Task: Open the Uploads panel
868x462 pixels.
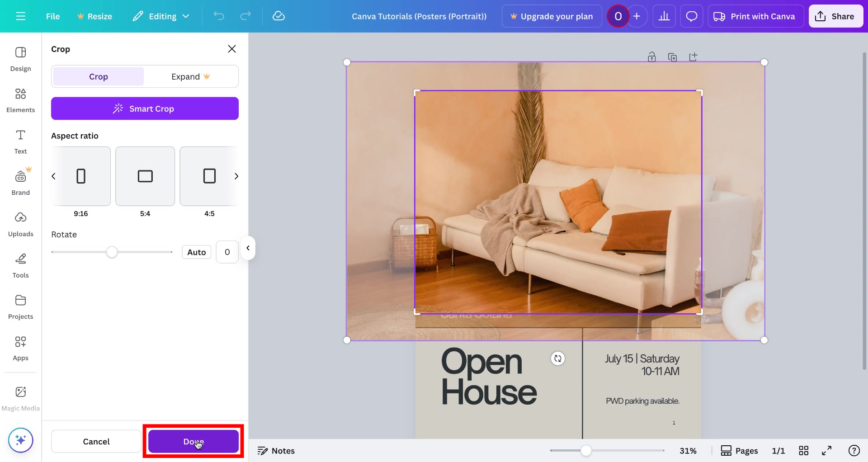Action: click(x=20, y=223)
